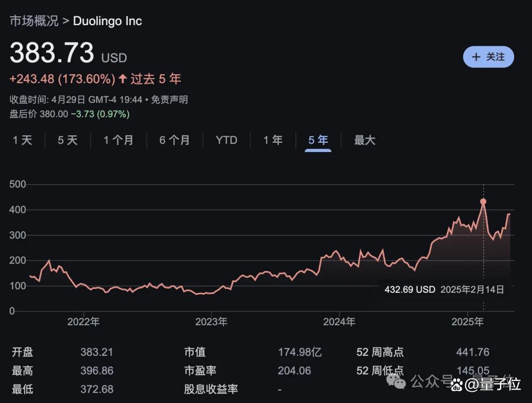Screen dimensions: 532x403
Task: Click the 432.69 USD price tooltip
Action: click(444, 289)
